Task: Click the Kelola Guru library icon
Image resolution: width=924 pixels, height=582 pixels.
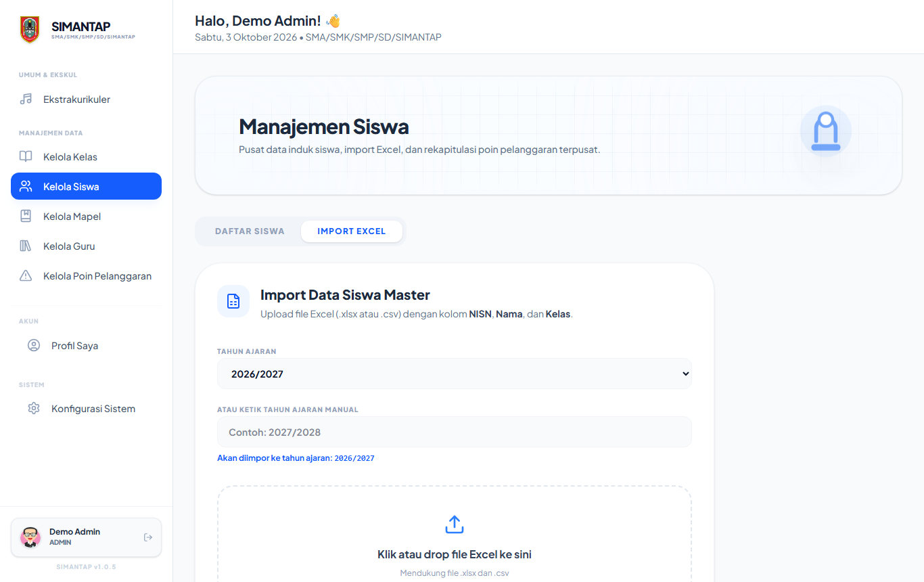Action: 26,246
